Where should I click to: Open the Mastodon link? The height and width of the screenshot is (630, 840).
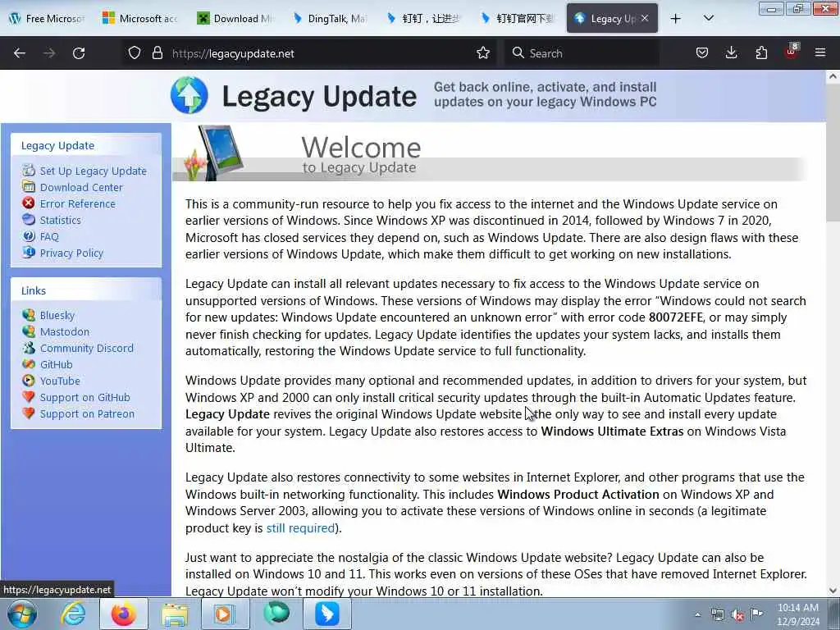[65, 331]
